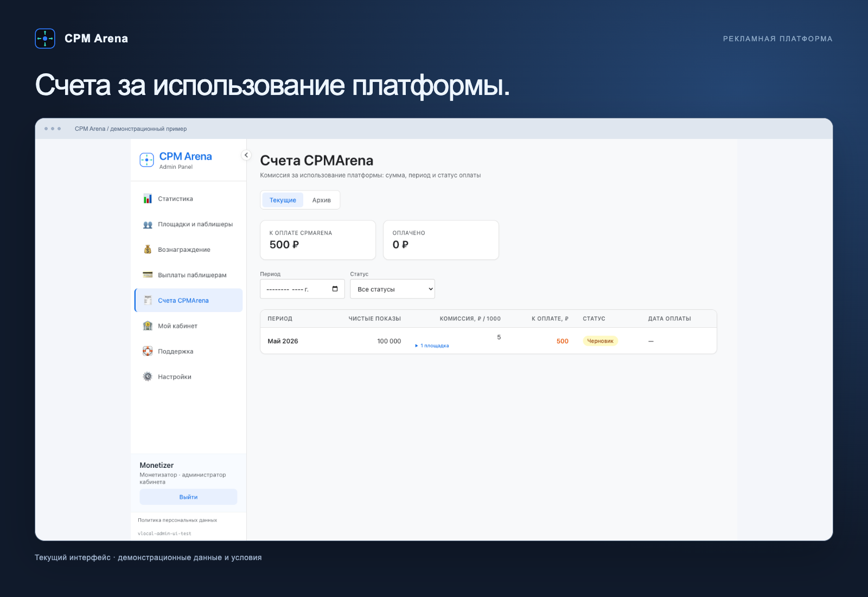The width and height of the screenshot is (868, 597).
Task: Click the Оплачено 0 ₽ card
Action: click(441, 240)
